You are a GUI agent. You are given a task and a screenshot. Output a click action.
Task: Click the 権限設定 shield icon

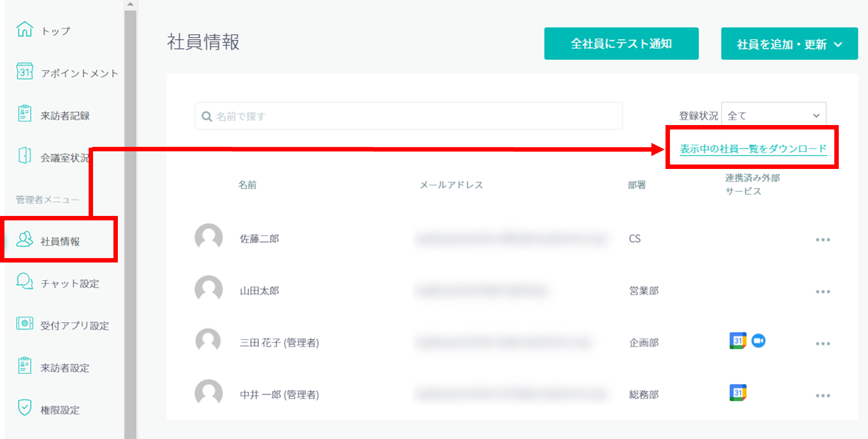[24, 408]
